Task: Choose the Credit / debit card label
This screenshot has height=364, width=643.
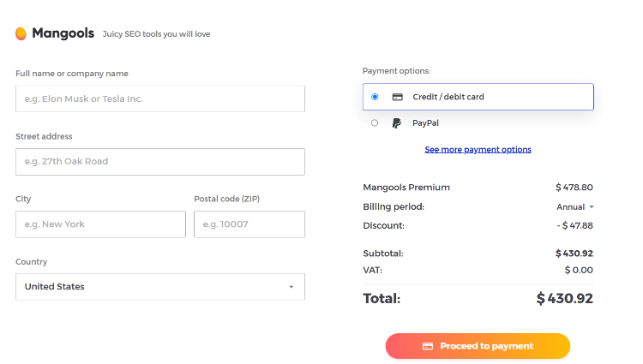Action: (448, 97)
